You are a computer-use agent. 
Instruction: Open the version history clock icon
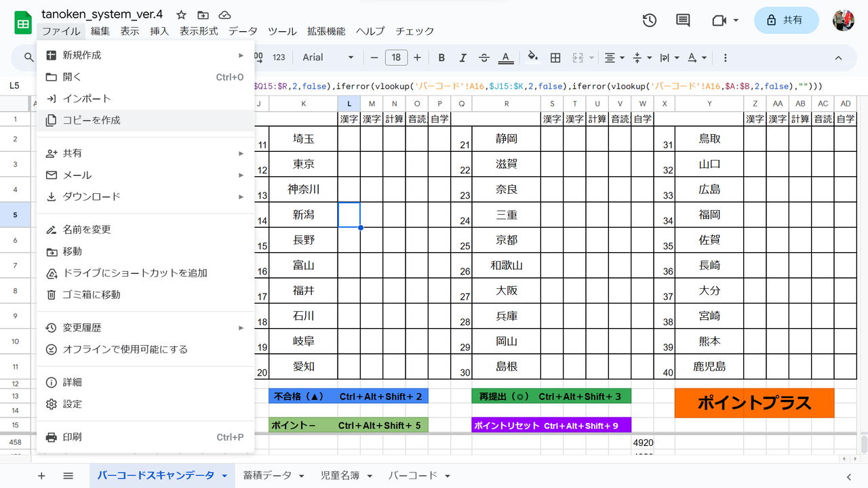click(649, 20)
